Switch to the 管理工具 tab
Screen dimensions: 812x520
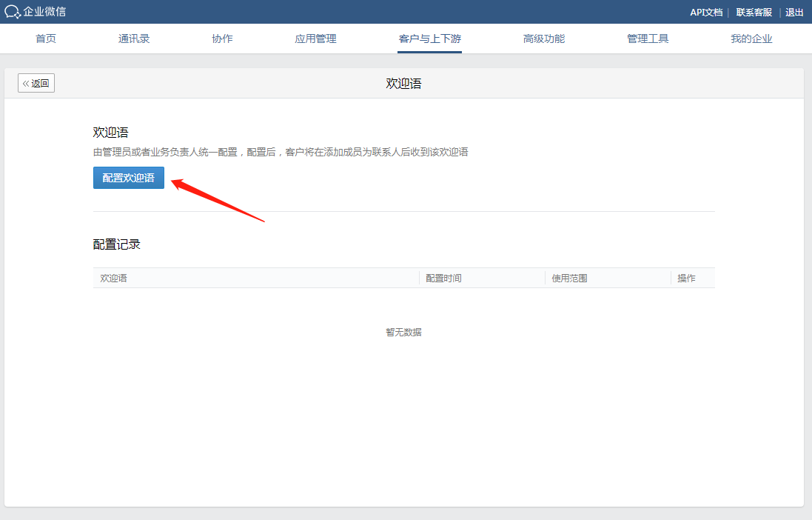(x=648, y=39)
